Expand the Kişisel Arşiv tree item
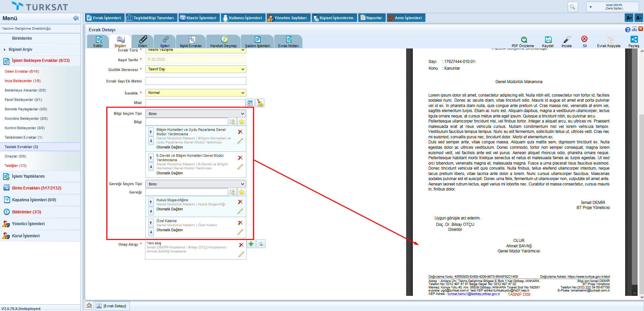This screenshot has width=644, height=311. pos(5,49)
